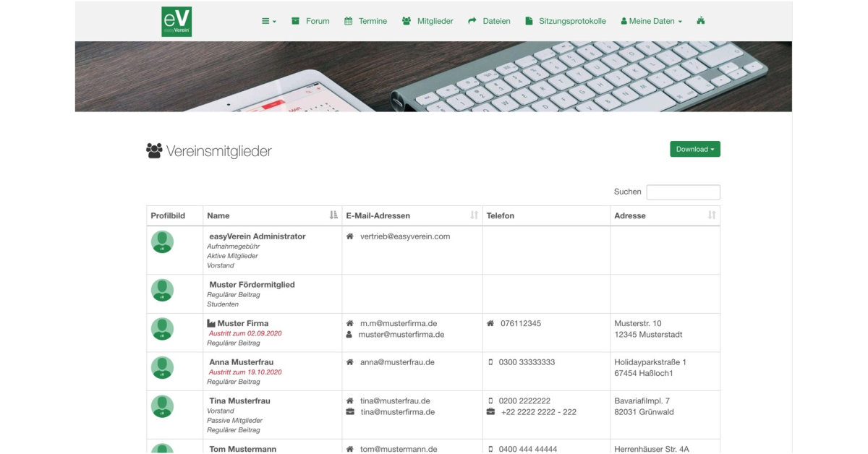
Task: Click easyVerein Administrator's profile picture
Action: pyautogui.click(x=162, y=242)
